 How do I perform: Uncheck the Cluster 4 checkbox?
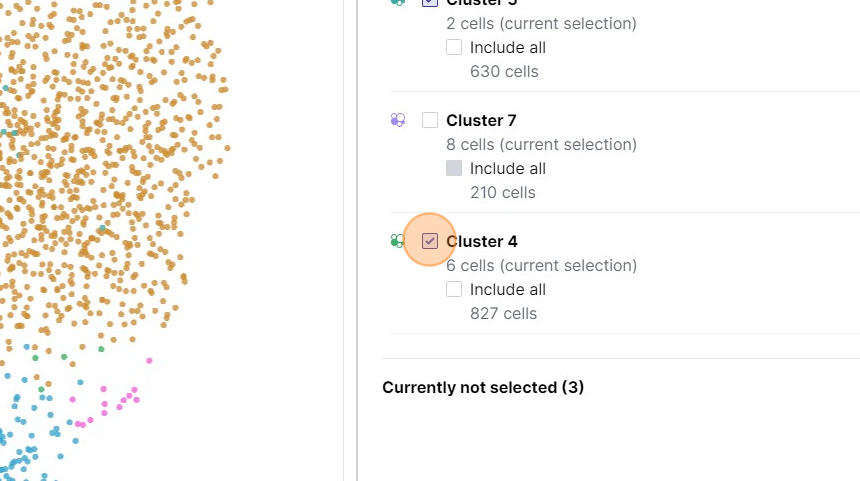pos(430,241)
